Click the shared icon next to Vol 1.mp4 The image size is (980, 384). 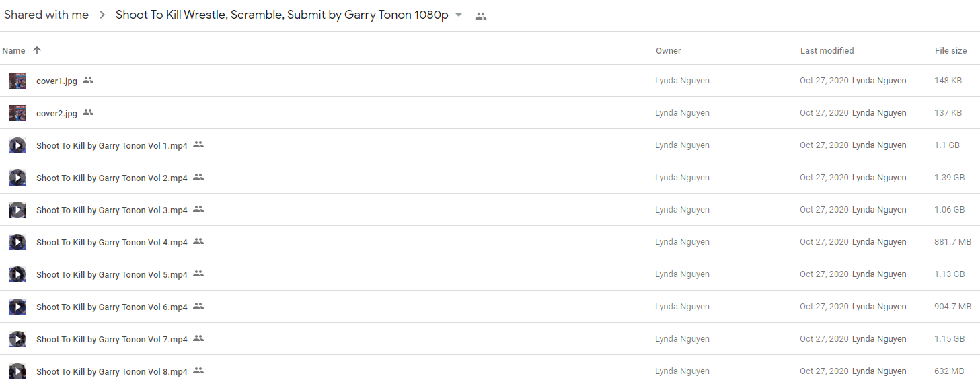pyautogui.click(x=198, y=145)
